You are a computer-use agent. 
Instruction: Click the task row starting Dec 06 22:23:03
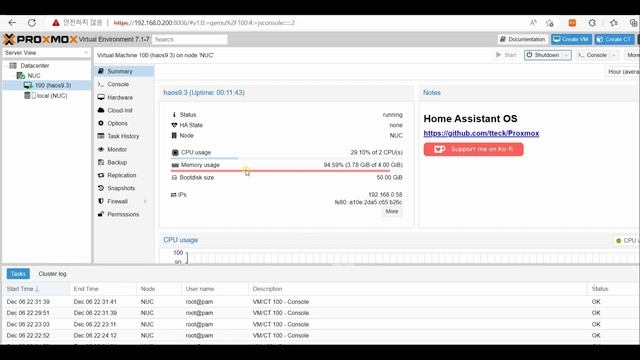(320, 324)
